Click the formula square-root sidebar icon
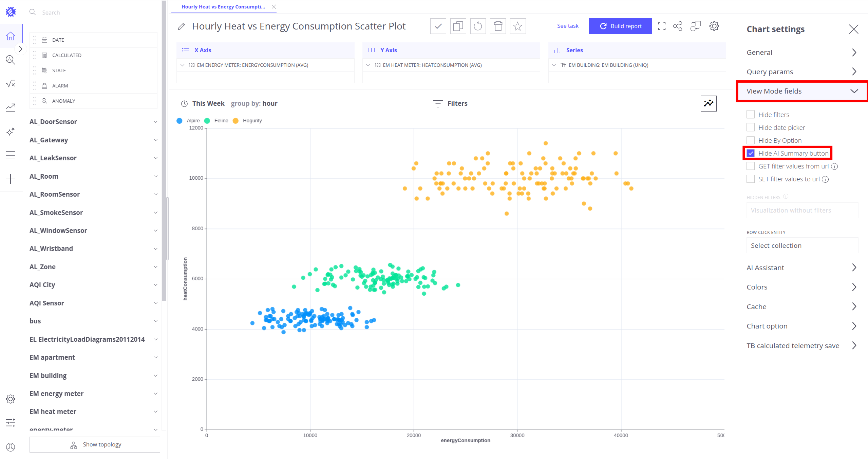The image size is (868, 459). click(x=11, y=83)
